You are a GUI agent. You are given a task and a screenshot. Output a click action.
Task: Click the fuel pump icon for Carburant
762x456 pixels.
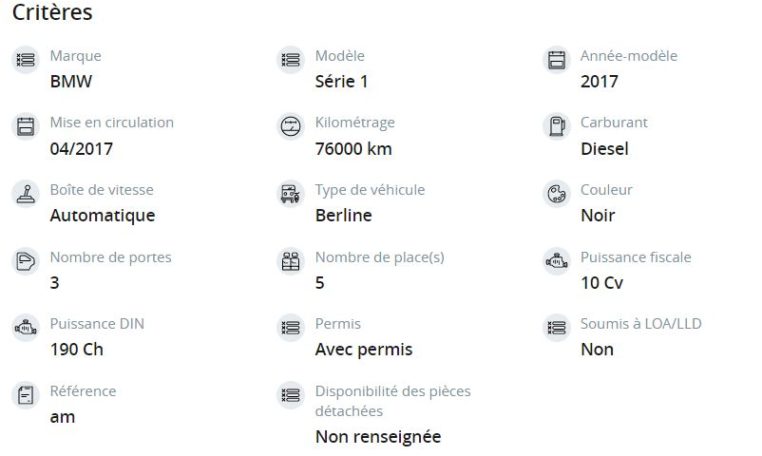point(556,126)
